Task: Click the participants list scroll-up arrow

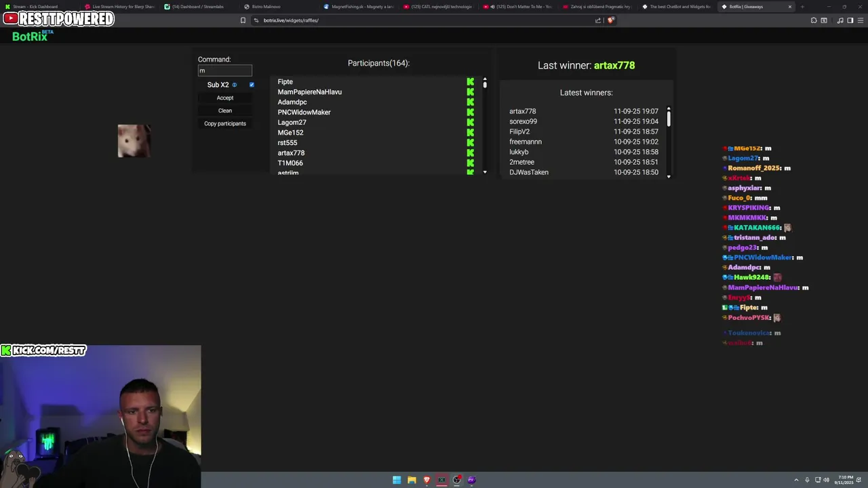Action: coord(485,80)
